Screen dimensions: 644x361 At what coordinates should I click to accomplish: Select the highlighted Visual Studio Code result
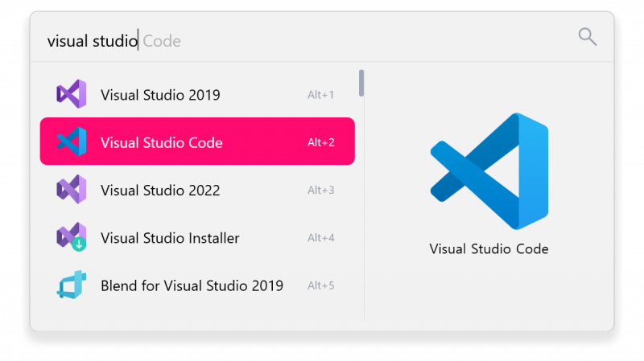(162, 142)
